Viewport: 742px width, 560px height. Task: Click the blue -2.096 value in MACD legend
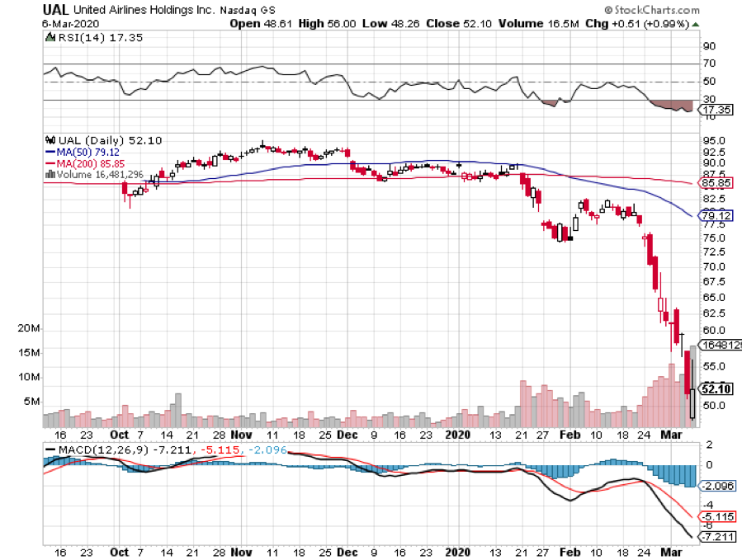pyautogui.click(x=268, y=449)
